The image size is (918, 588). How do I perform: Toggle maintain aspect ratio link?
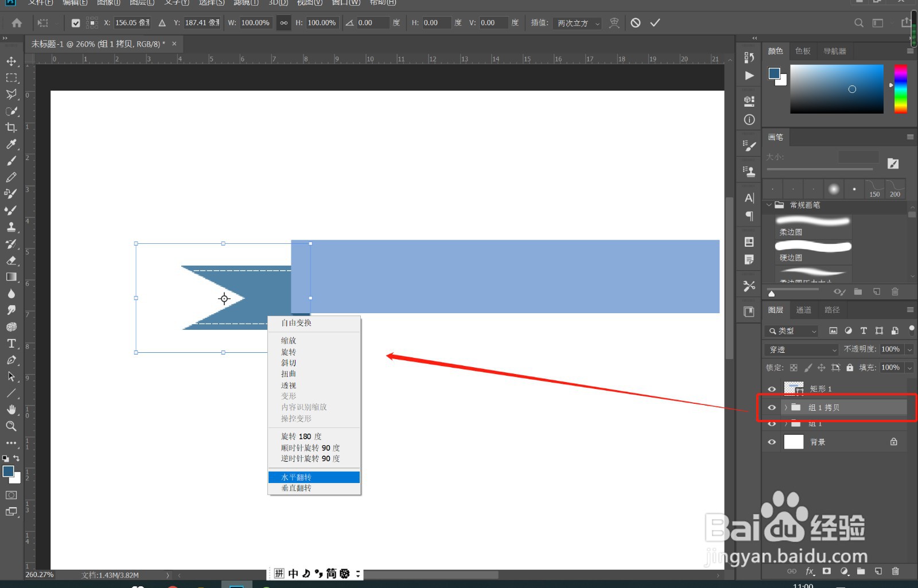283,23
